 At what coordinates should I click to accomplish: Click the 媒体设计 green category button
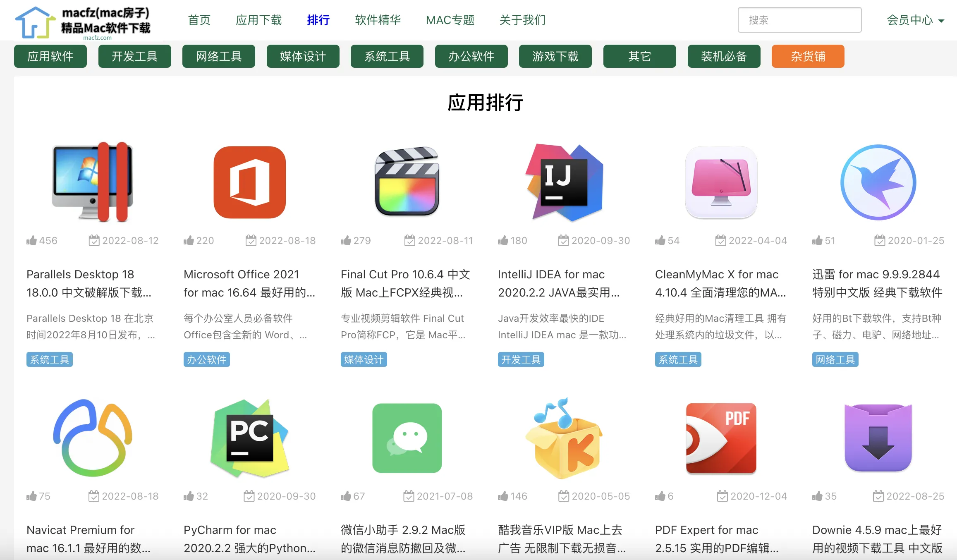click(x=303, y=56)
